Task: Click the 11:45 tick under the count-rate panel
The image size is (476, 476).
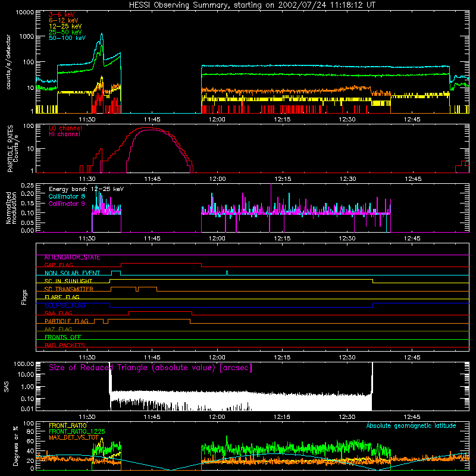Action: [x=152, y=120]
